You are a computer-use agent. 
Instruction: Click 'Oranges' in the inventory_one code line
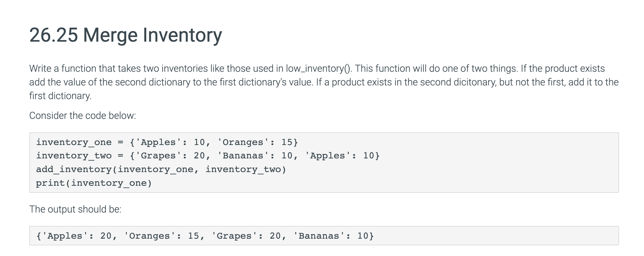[243, 142]
